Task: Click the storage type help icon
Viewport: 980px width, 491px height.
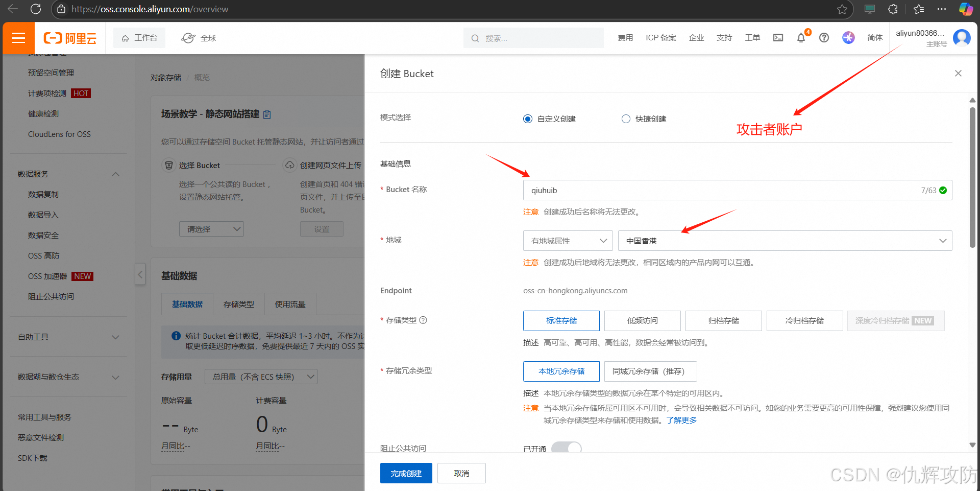Action: 423,320
